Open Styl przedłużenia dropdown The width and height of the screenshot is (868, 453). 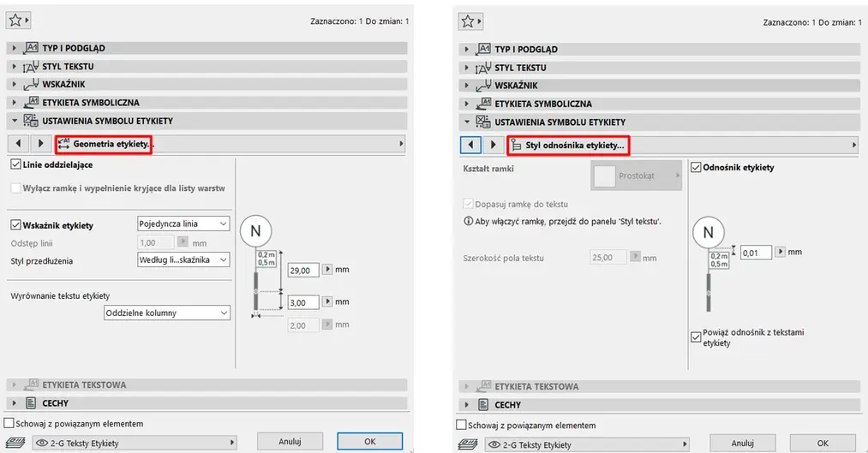[x=183, y=259]
